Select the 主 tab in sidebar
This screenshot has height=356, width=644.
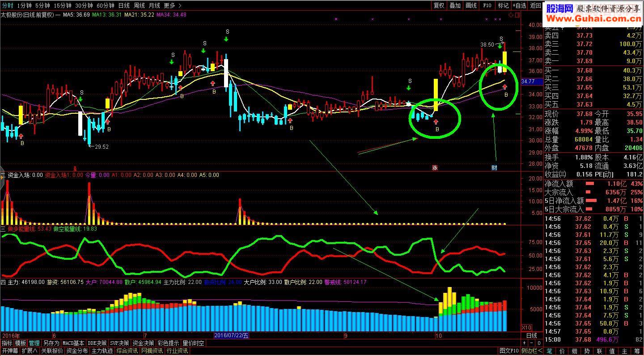point(625,351)
